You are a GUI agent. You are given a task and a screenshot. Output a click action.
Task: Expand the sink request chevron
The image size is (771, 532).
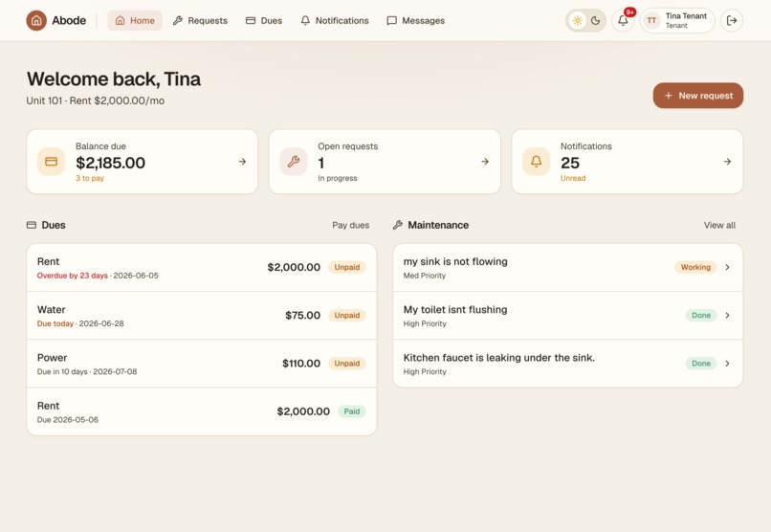(727, 267)
